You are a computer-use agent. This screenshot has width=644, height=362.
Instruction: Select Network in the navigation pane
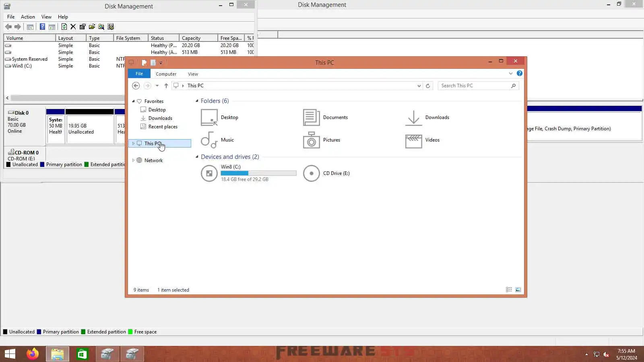(153, 160)
